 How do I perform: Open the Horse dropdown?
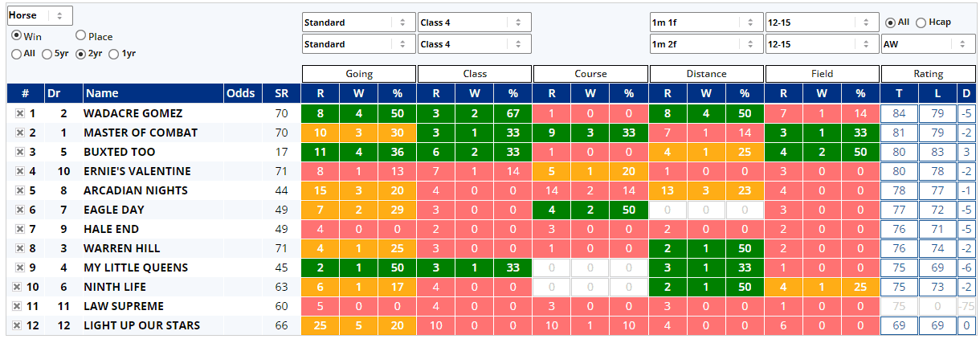[x=39, y=15]
